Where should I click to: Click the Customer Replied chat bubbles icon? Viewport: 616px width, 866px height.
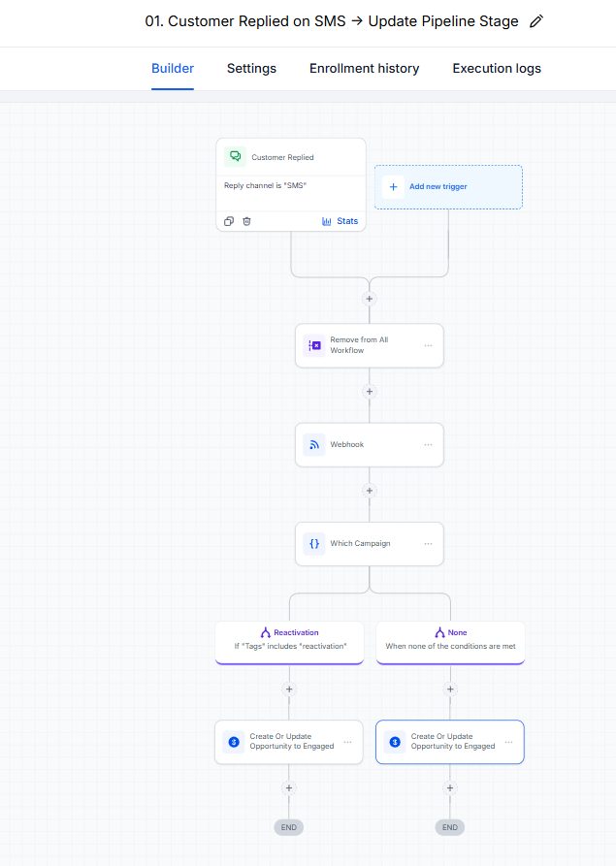click(235, 157)
